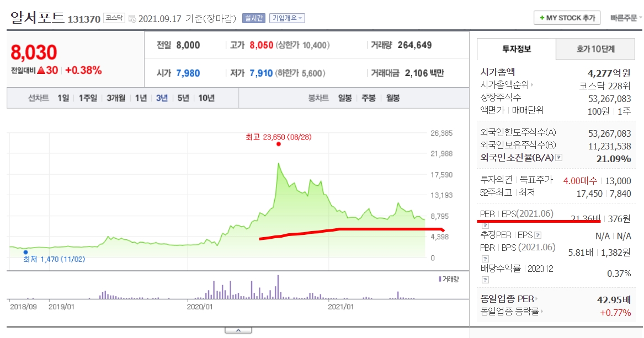Open the 기업개요 dropdown
Viewport: 644px width, 338px height.
pos(287,18)
